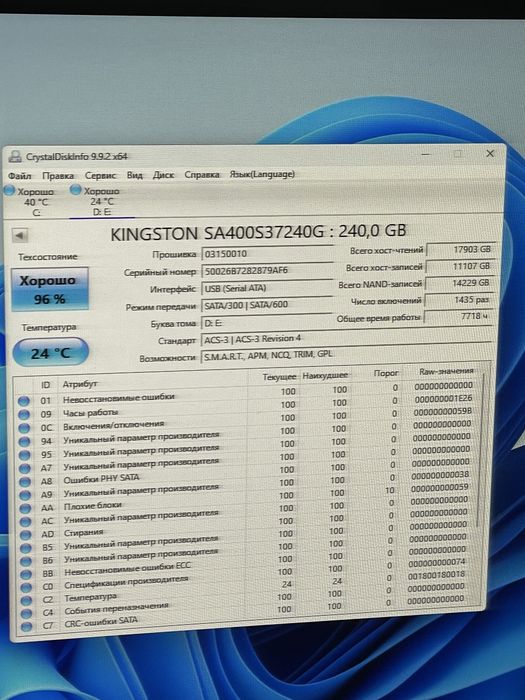The image size is (525, 700).
Task: Click the features field S.M.A.R.T., APM, NCQ, TRIM, GPL
Action: [x=346, y=355]
